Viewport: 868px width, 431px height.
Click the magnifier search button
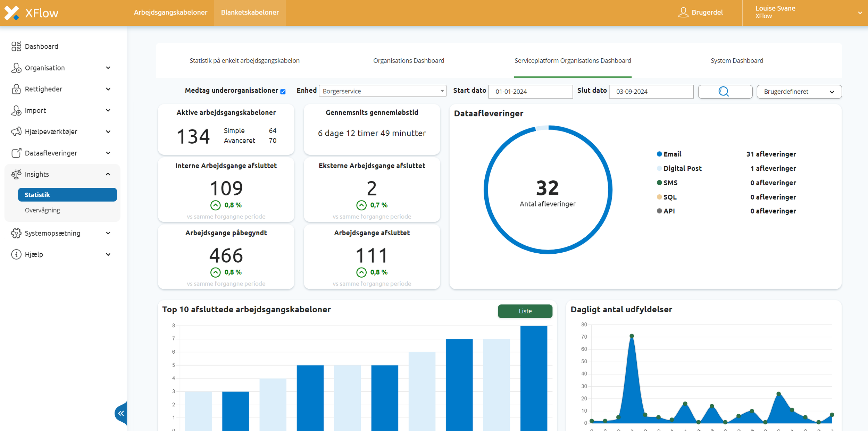pos(725,92)
